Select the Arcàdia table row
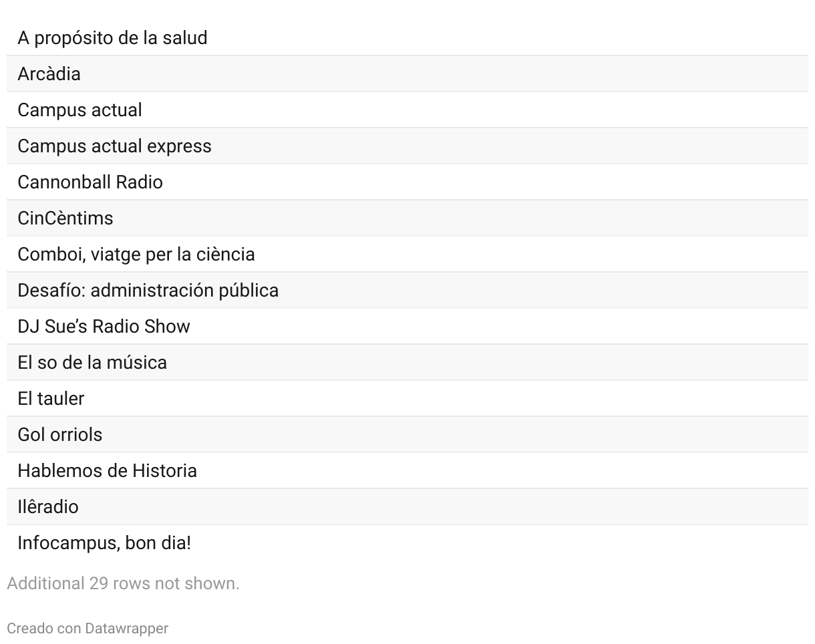This screenshot has width=815, height=644. pyautogui.click(x=49, y=74)
